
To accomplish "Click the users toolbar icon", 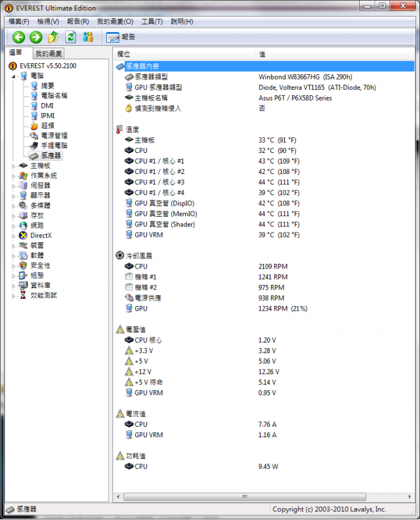I will tap(88, 37).
